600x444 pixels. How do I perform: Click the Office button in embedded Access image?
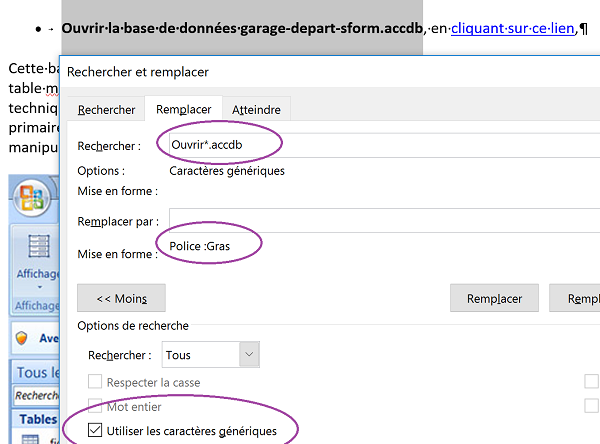pos(32,198)
